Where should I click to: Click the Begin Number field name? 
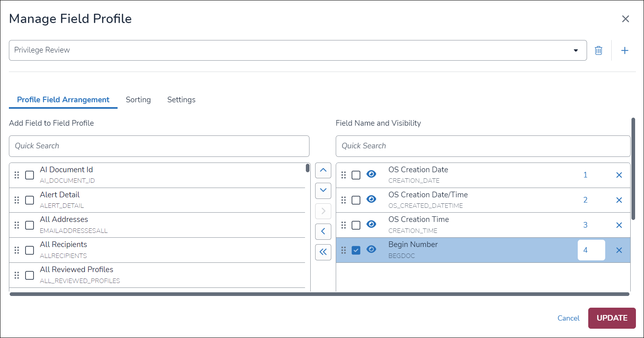[413, 245]
